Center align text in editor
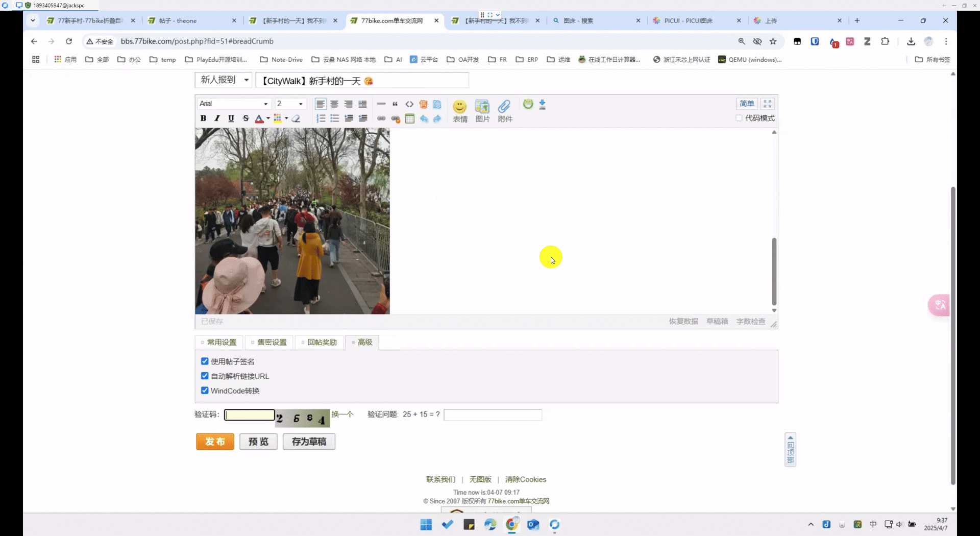The height and width of the screenshot is (536, 980). click(334, 104)
